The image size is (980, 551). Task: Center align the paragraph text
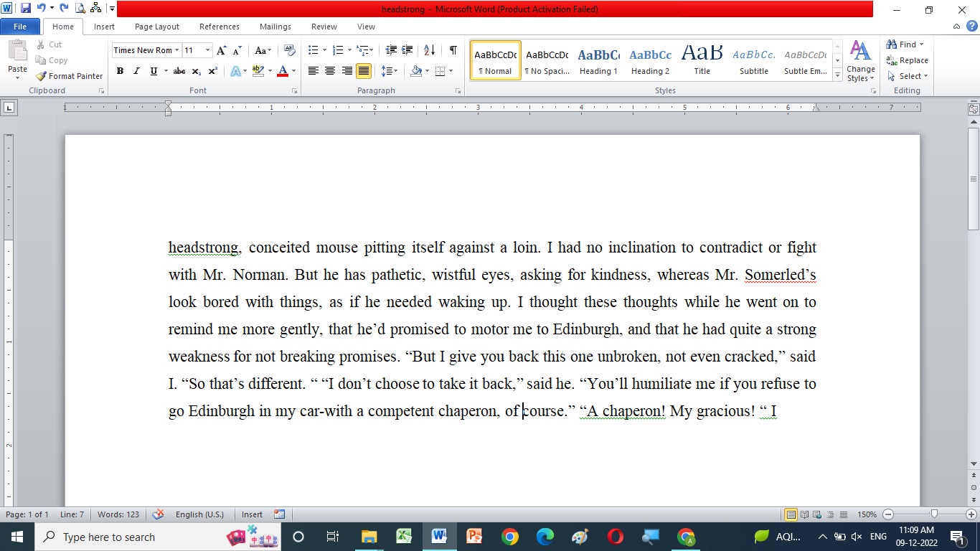[330, 71]
